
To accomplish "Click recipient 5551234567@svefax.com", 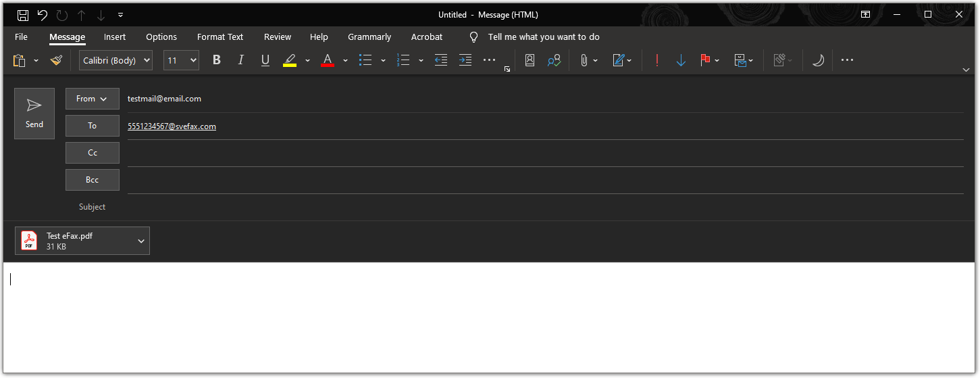I will coord(172,126).
